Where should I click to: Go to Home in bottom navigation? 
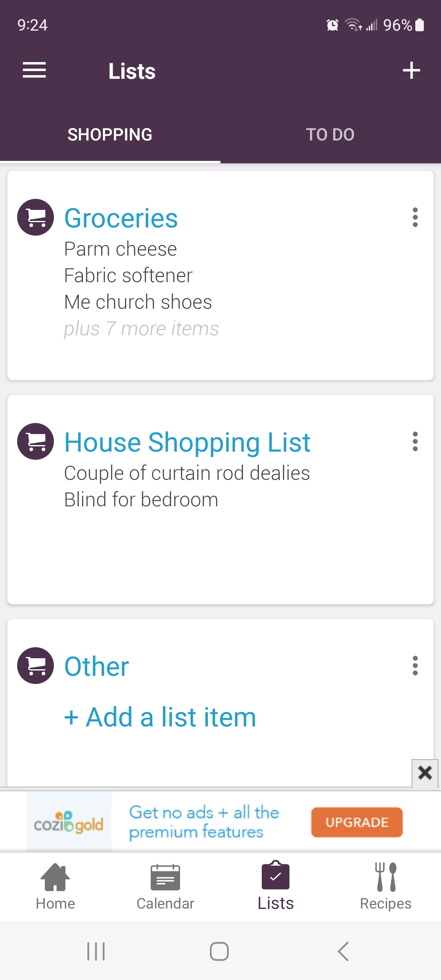(x=56, y=887)
